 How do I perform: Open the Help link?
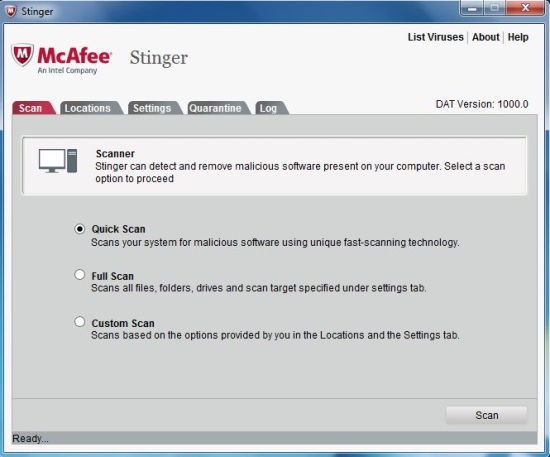click(x=518, y=37)
